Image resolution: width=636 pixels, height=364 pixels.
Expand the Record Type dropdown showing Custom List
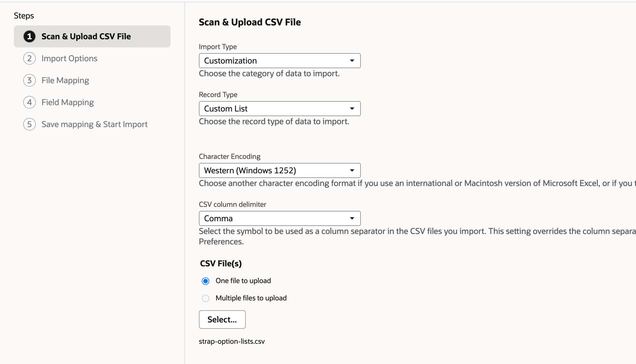tap(280, 109)
